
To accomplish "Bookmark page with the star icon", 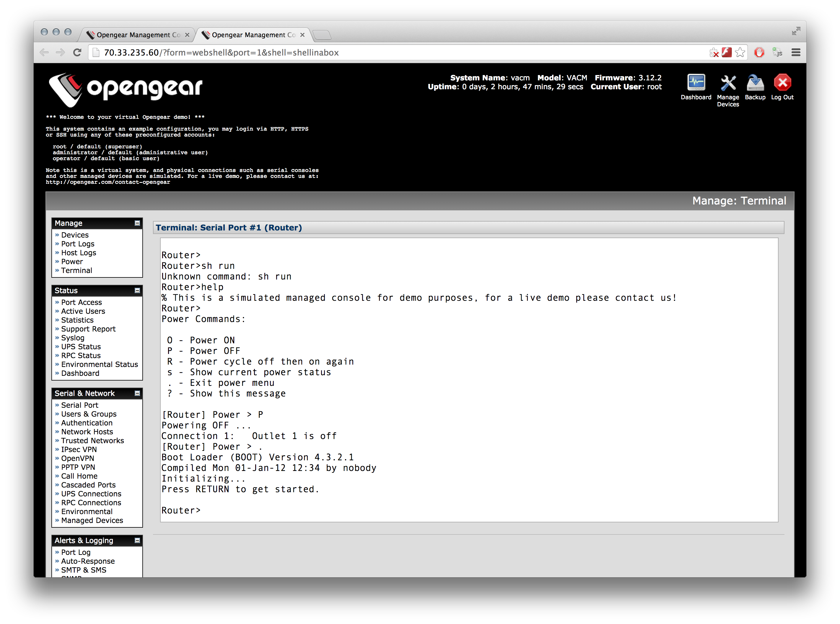I will [740, 53].
